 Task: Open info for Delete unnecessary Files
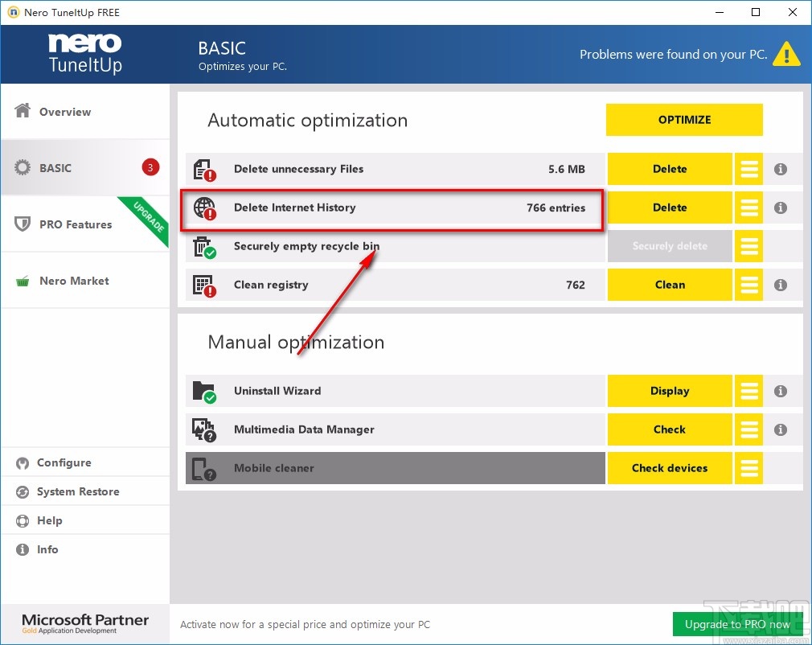[781, 169]
